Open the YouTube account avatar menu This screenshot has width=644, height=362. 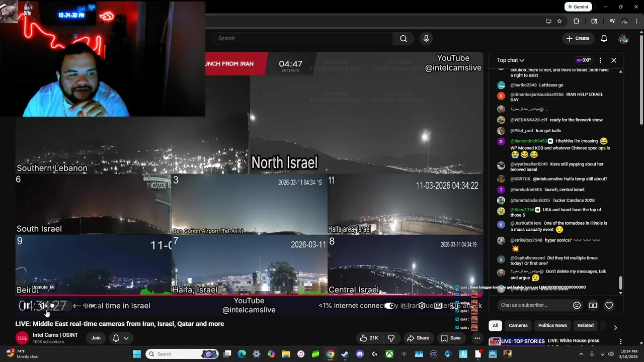tap(623, 38)
